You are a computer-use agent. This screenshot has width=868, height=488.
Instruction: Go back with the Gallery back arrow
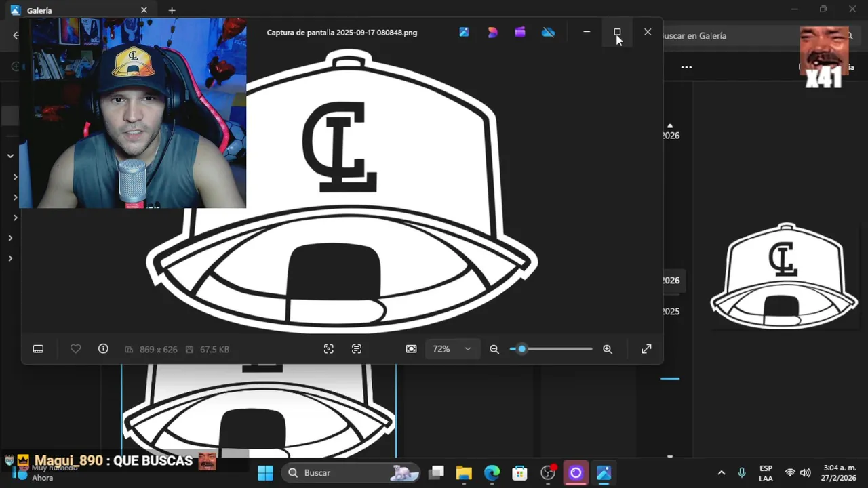(15, 35)
